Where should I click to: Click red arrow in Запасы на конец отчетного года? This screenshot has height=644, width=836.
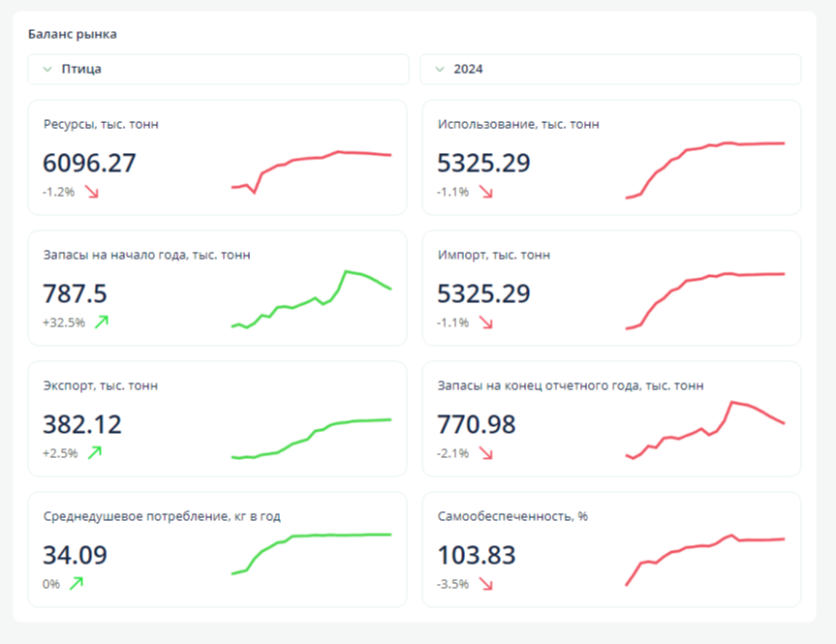pos(486,453)
